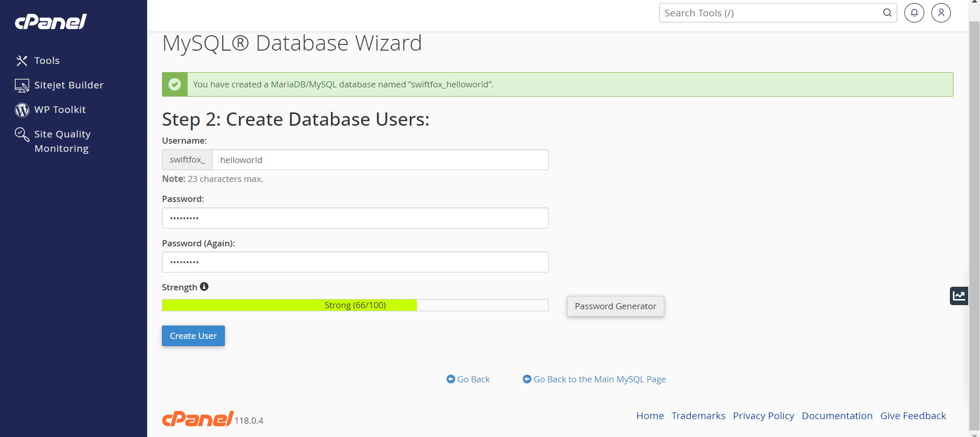Viewport: 980px width, 437px height.
Task: Click the Site Quality Monitoring magnifier icon
Action: 22,134
